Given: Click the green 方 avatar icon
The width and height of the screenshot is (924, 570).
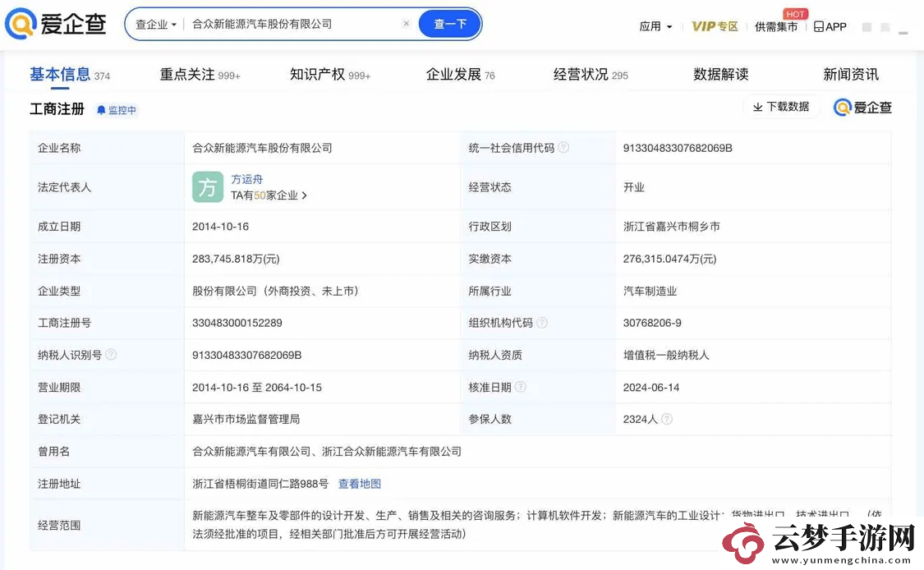Looking at the screenshot, I should 208,187.
